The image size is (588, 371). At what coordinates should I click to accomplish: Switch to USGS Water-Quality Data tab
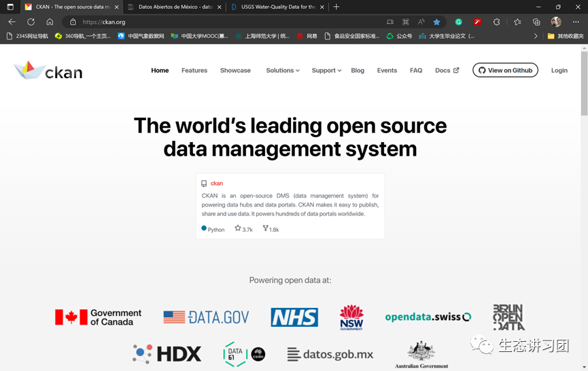tap(278, 7)
